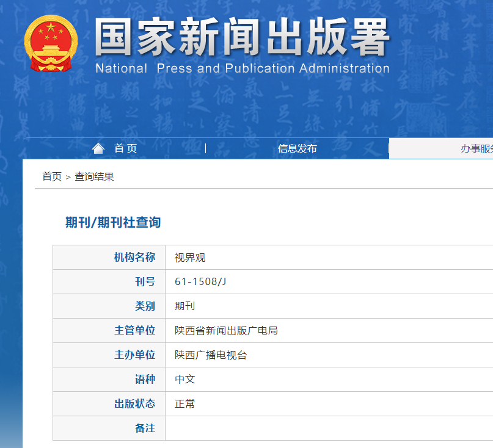493x448 pixels.
Task: Click the 国家新闻出版署 site title
Action: (242, 38)
